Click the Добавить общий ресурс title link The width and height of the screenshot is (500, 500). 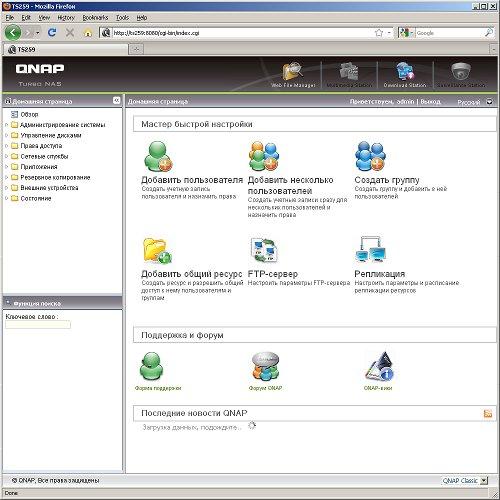(192, 274)
